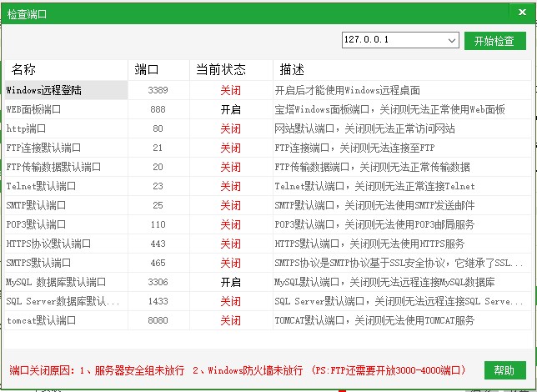The width and height of the screenshot is (537, 392).
Task: Click the 关闭 status of tomcat row
Action: (231, 321)
